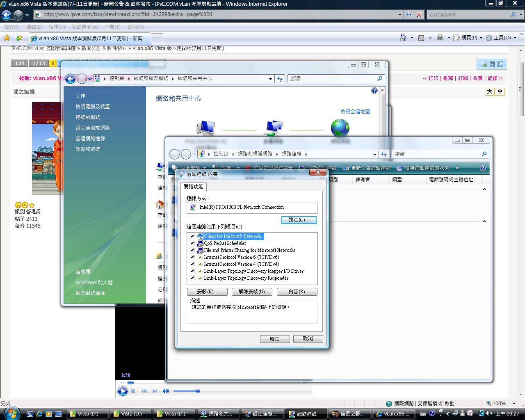This screenshot has width=525, height=420.
Task: Open the IE address bar dropdown
Action: pos(400,15)
